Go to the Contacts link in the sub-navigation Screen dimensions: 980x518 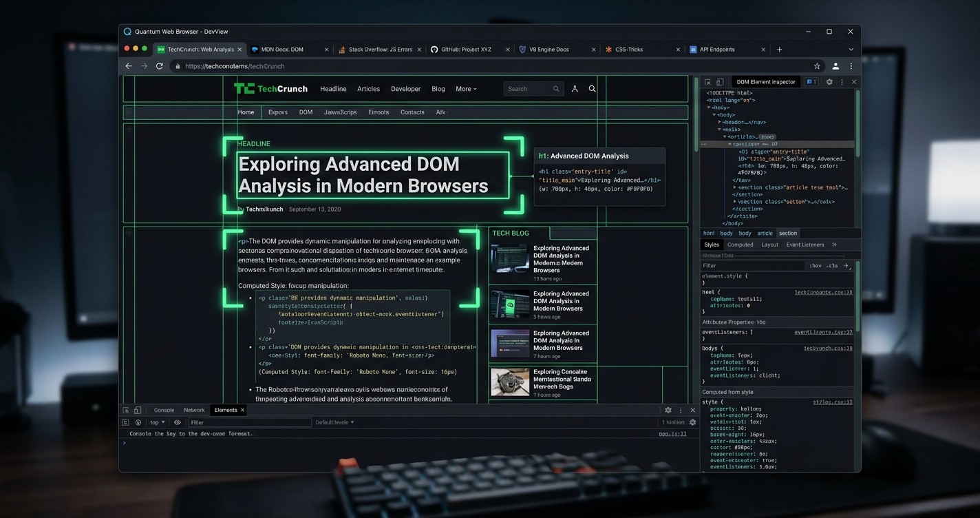point(412,112)
